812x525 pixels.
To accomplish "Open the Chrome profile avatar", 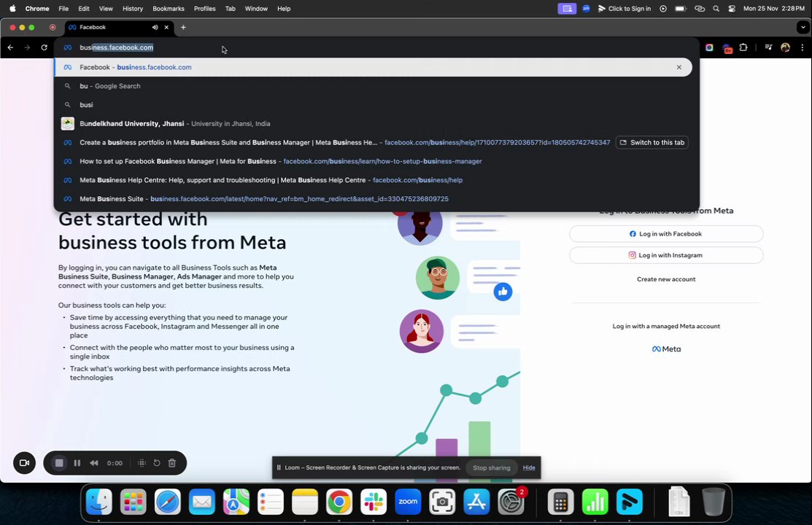I will click(786, 47).
